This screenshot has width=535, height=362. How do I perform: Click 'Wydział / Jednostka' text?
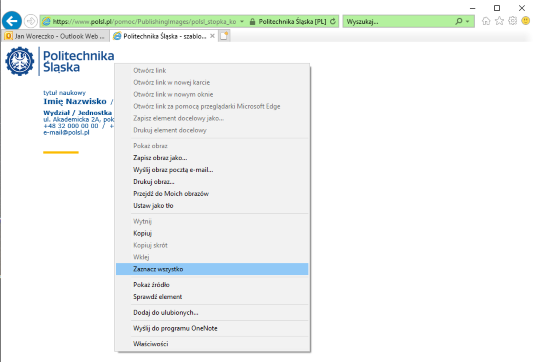[x=77, y=113]
